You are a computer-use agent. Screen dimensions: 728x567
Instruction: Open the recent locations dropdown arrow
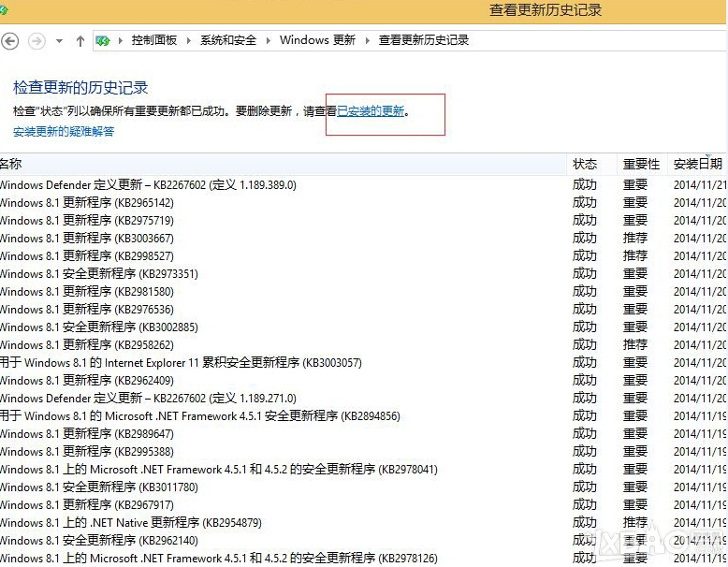[x=59, y=41]
